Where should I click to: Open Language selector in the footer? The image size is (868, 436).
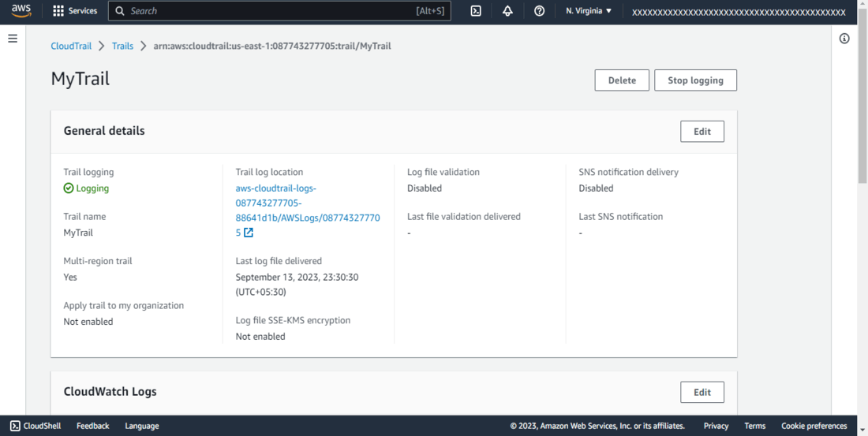(x=142, y=426)
